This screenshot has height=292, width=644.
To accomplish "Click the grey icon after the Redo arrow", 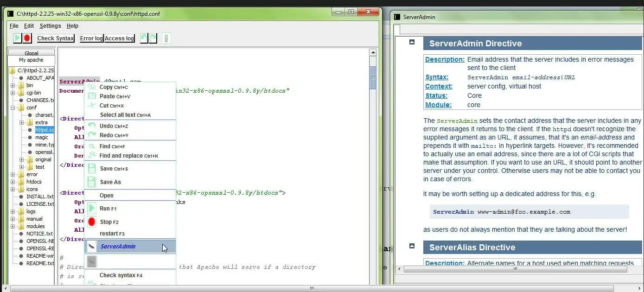I will 166,38.
